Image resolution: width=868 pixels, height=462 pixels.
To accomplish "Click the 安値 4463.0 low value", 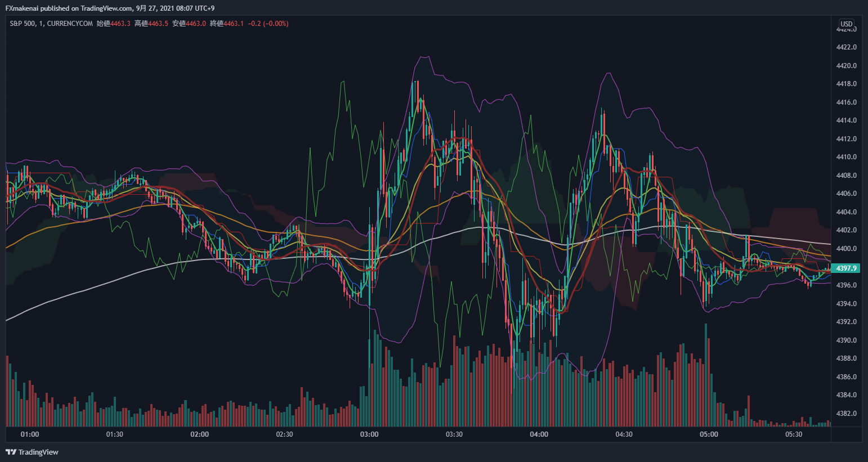I will pyautogui.click(x=189, y=24).
